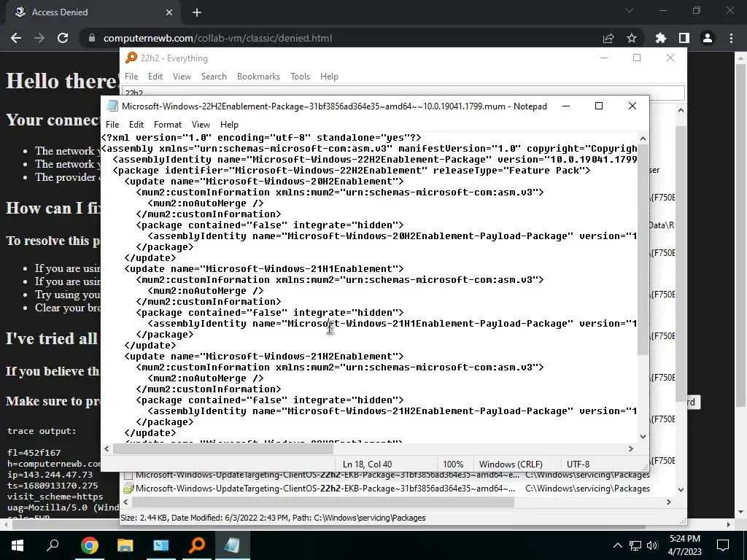This screenshot has width=747, height=560.
Task: Click the Everything search box containing 22h2
Action: click(403, 91)
